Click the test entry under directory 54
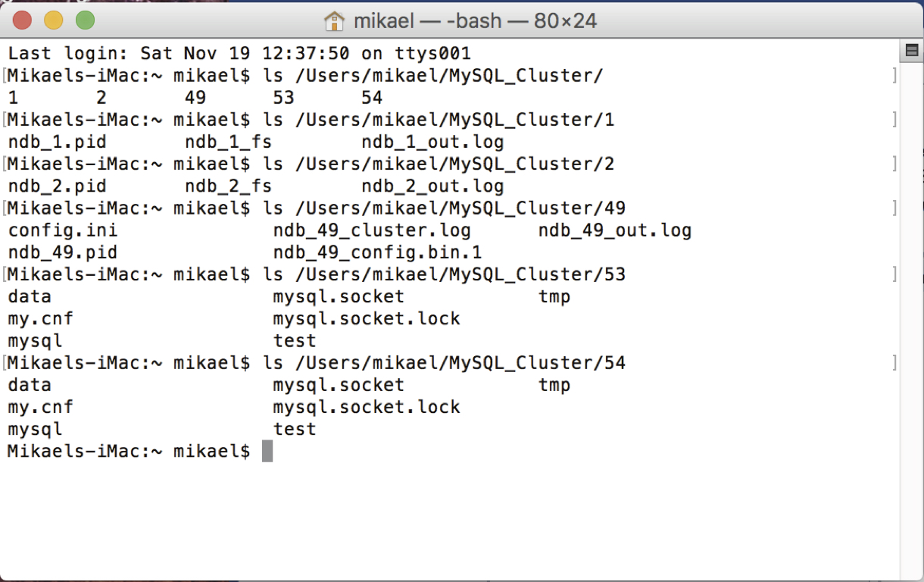924x582 pixels. pos(294,429)
